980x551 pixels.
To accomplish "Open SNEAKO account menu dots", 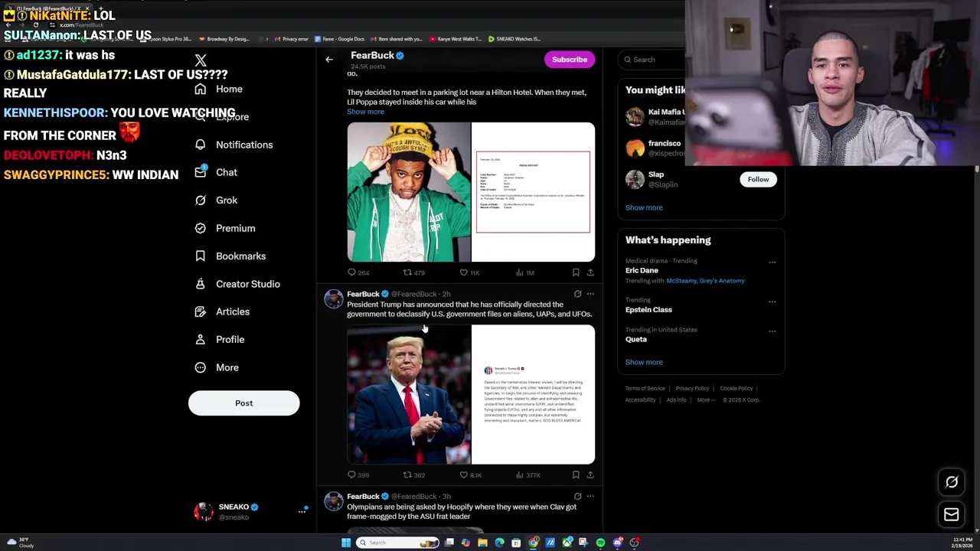I will click(302, 511).
